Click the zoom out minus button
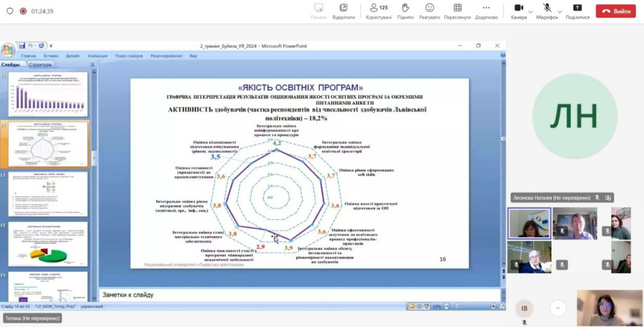 click(447, 306)
